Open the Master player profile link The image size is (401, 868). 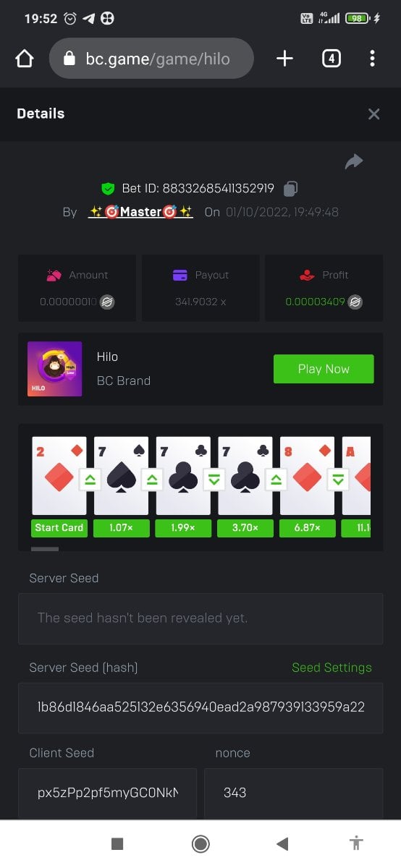click(x=140, y=212)
